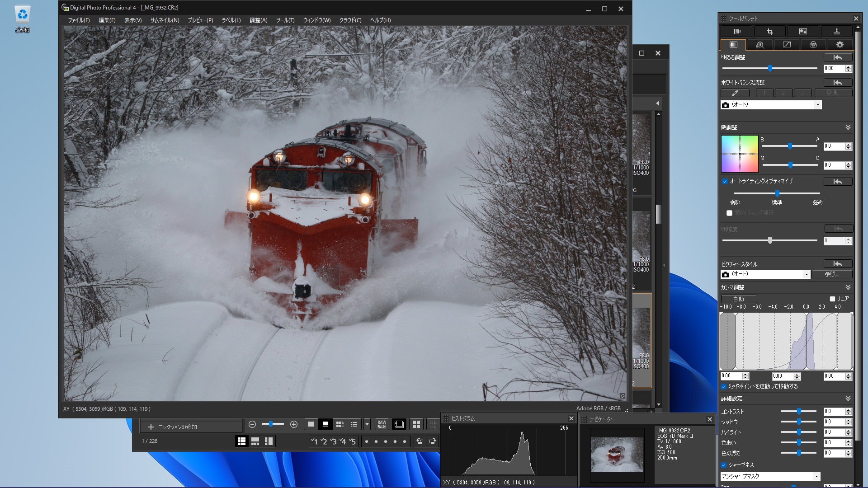Toggle the シャープネス sharpness checkbox

724,465
